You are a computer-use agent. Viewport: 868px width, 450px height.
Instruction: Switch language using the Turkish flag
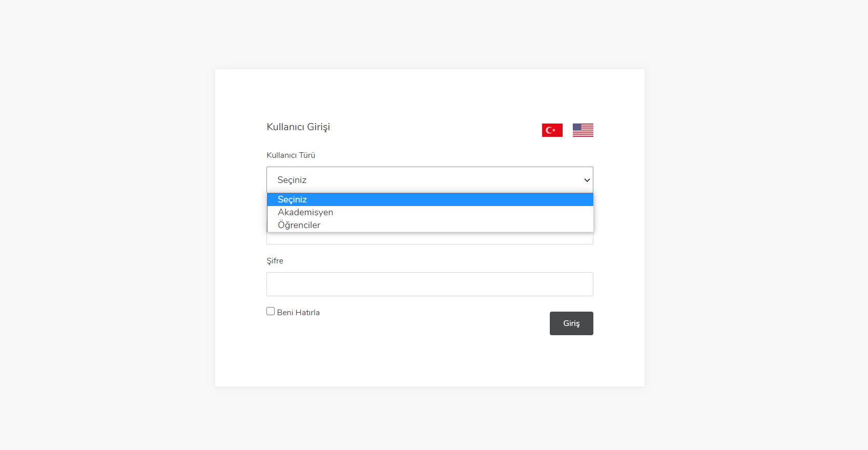552,130
